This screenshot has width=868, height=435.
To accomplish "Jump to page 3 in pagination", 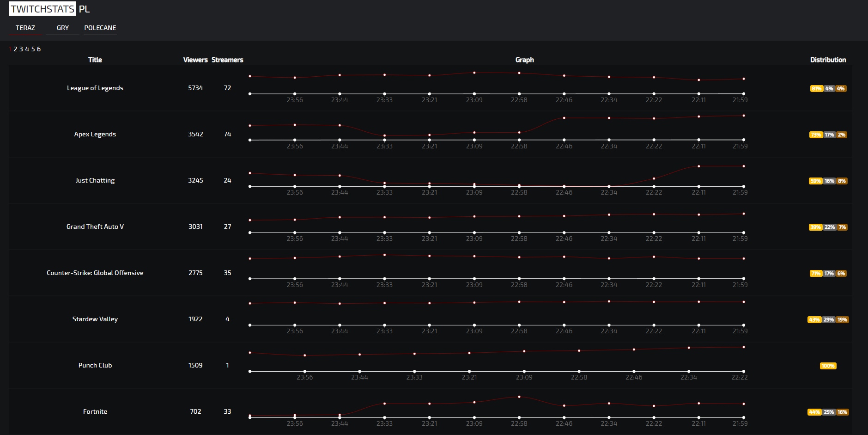I will pyautogui.click(x=21, y=49).
